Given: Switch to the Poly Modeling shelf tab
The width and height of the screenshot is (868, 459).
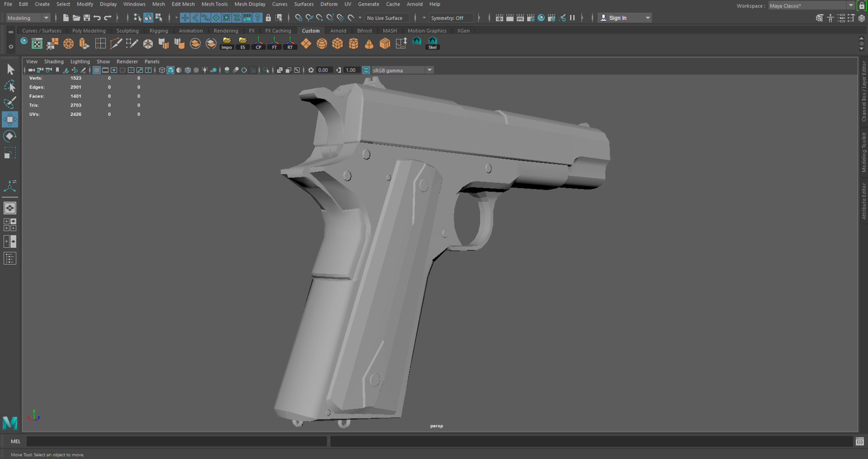Looking at the screenshot, I should pos(89,30).
